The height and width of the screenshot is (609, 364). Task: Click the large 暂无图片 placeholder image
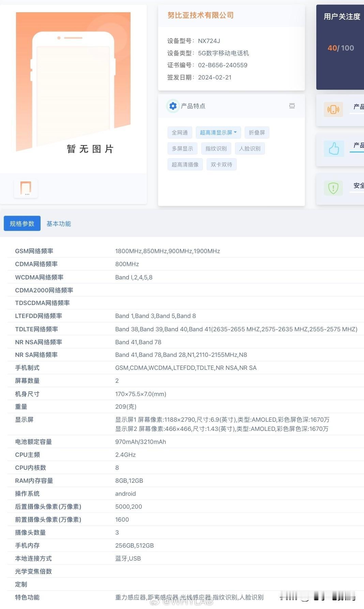pyautogui.click(x=73, y=84)
